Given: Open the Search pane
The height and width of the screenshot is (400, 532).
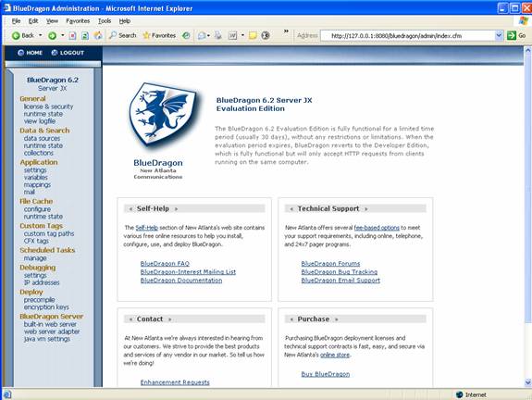Looking at the screenshot, I should tap(122, 35).
